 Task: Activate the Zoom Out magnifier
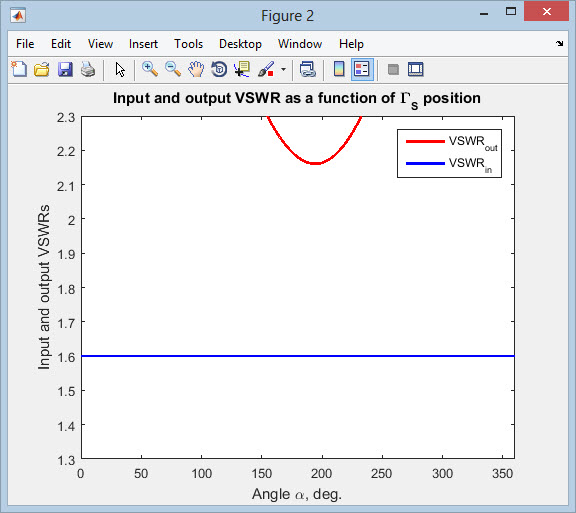point(173,69)
